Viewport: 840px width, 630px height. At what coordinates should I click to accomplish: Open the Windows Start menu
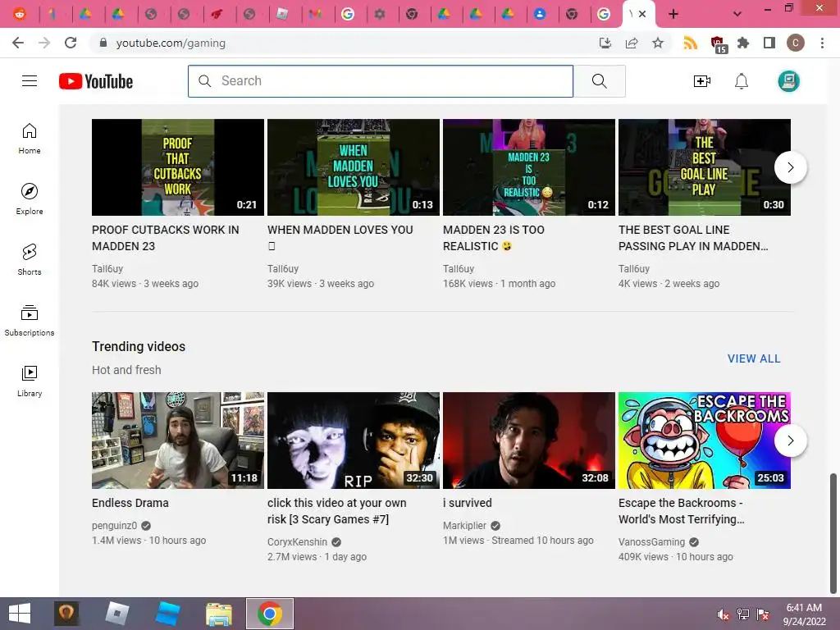20,614
